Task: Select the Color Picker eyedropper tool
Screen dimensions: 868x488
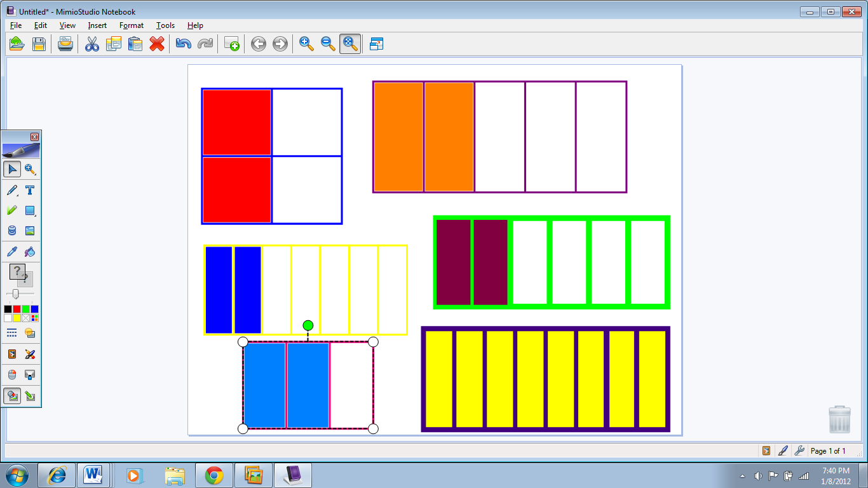Action: (11, 252)
